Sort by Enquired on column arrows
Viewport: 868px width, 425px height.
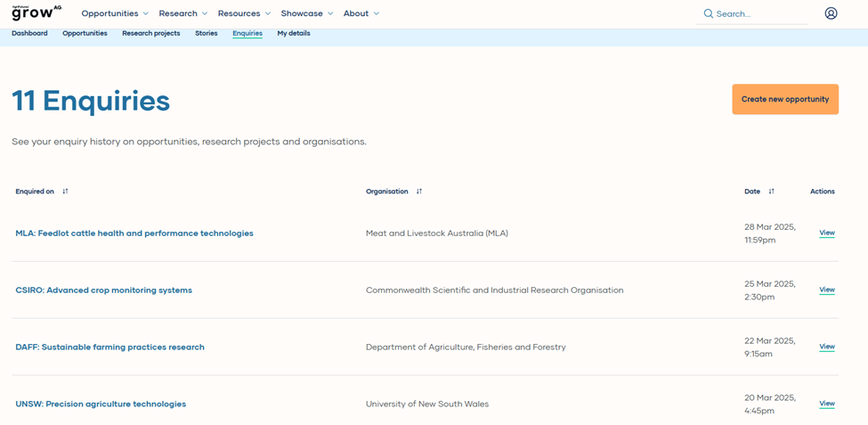tap(65, 192)
